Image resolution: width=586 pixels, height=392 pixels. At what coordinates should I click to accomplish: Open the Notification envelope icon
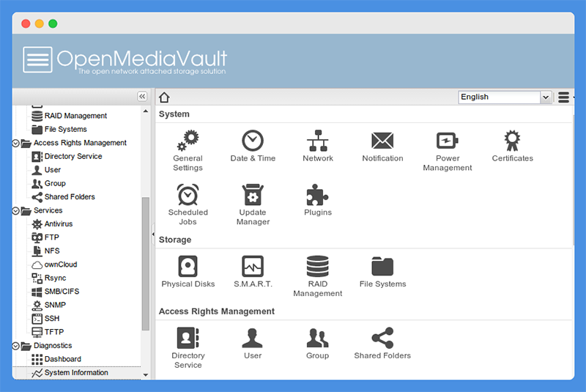click(382, 146)
